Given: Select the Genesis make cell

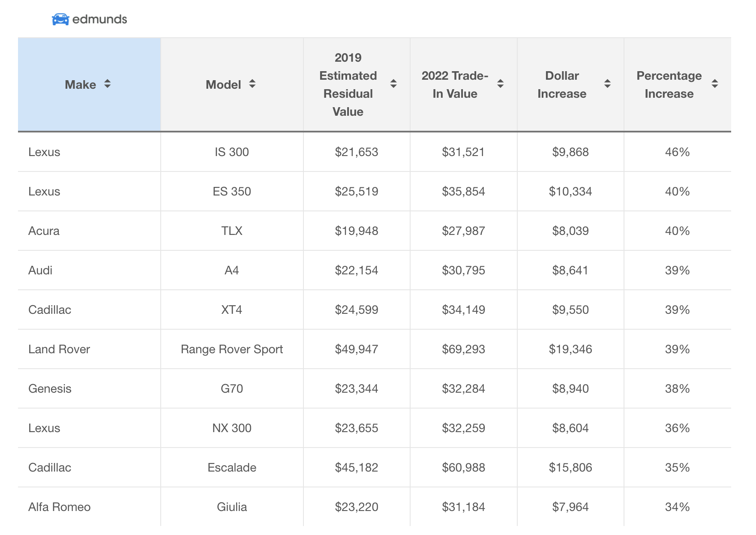Looking at the screenshot, I should tap(50, 389).
